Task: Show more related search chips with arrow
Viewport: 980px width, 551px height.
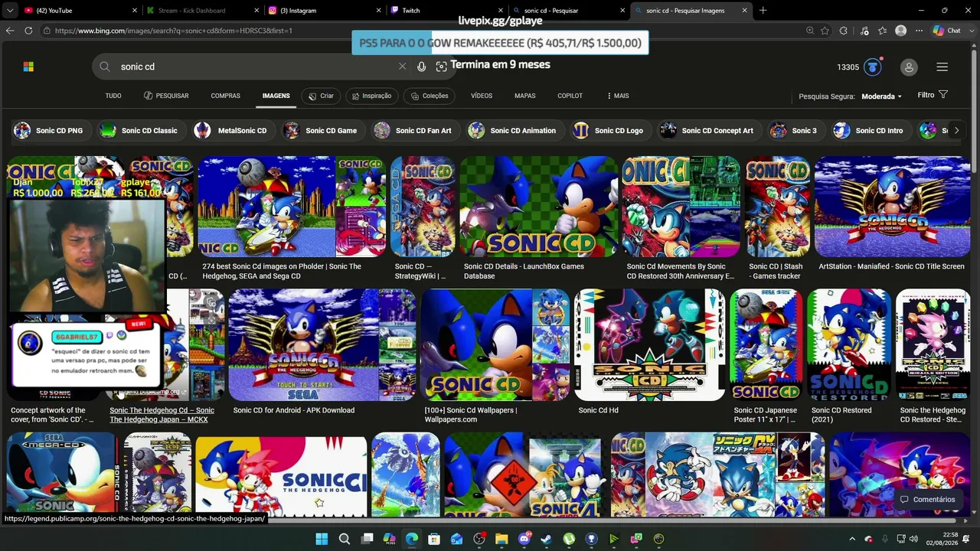Action: coord(955,130)
